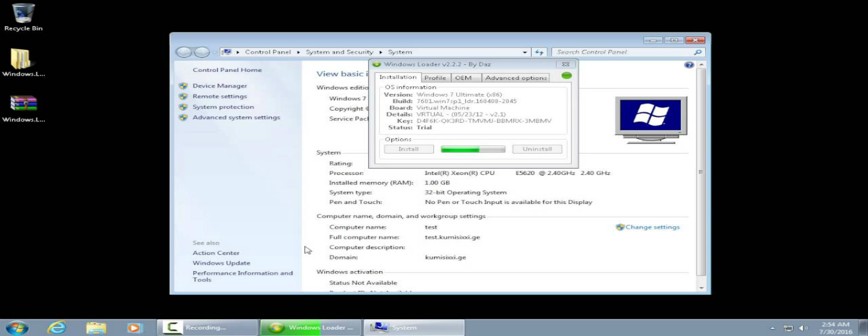Open Action Center link
Viewport: 868px width, 336px height.
[216, 253]
